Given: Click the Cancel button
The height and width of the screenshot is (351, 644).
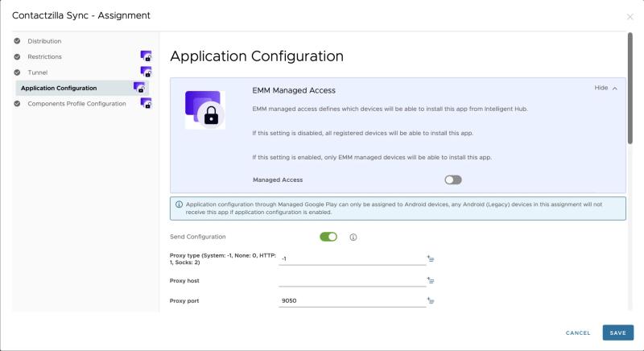Looking at the screenshot, I should pos(578,333).
